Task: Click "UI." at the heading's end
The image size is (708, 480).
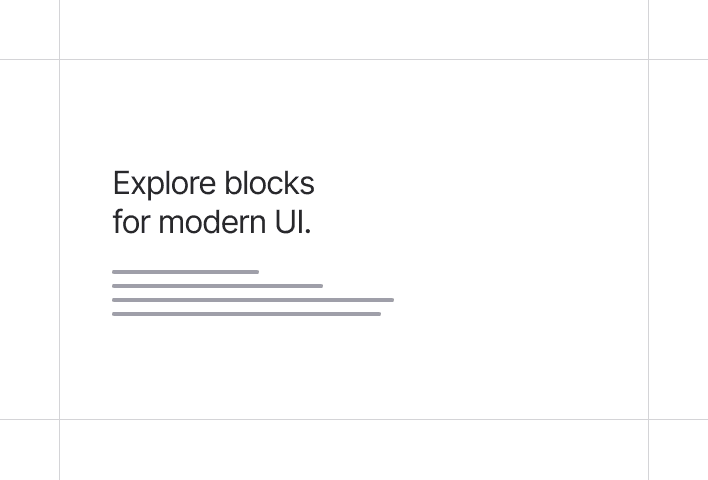Action: [x=293, y=222]
